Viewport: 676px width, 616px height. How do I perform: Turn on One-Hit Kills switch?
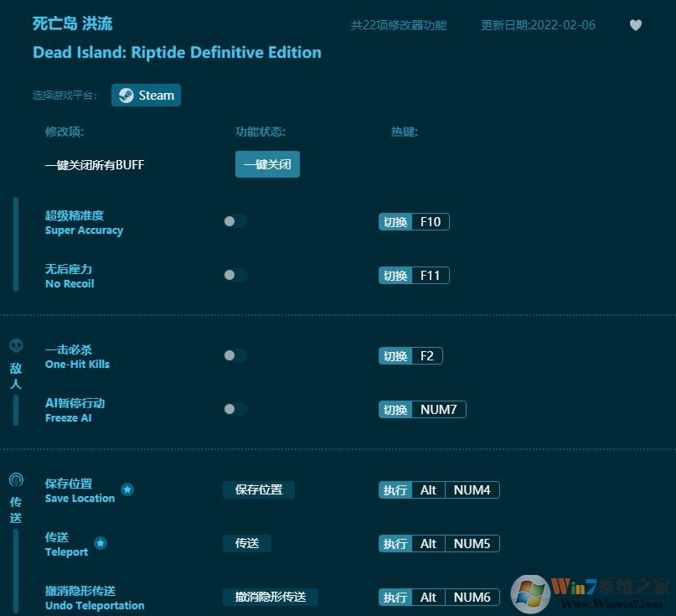tap(235, 355)
